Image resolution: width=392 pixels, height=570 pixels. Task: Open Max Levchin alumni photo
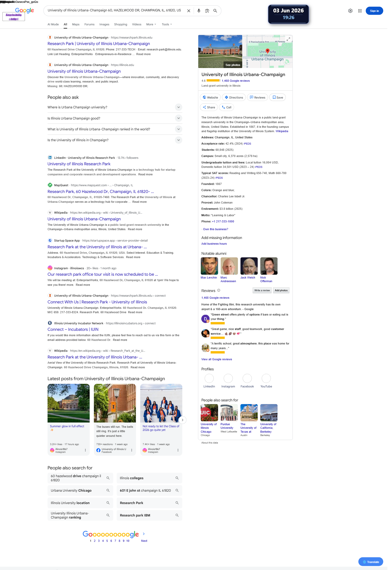coord(209,266)
